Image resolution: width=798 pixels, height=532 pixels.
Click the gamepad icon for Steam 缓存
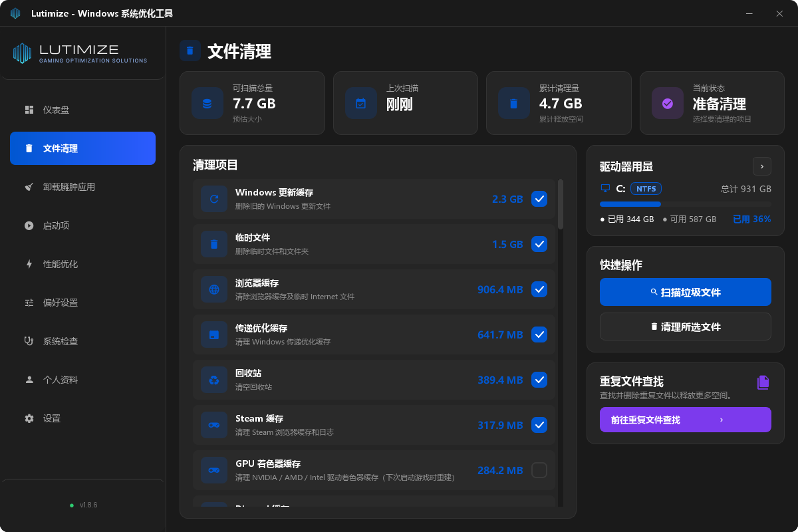click(214, 425)
